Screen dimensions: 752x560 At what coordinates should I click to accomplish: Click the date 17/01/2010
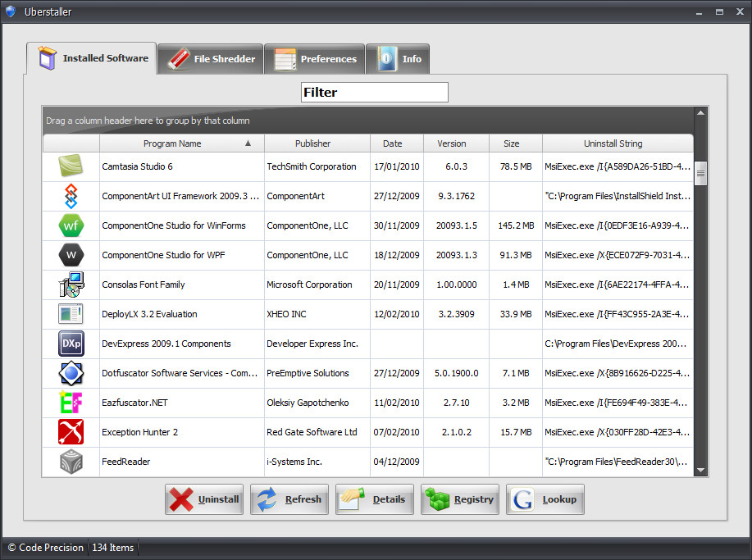click(397, 166)
